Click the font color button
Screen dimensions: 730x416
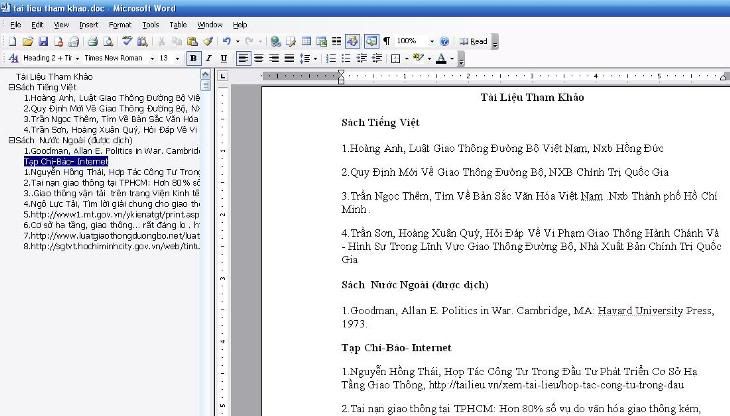point(441,58)
